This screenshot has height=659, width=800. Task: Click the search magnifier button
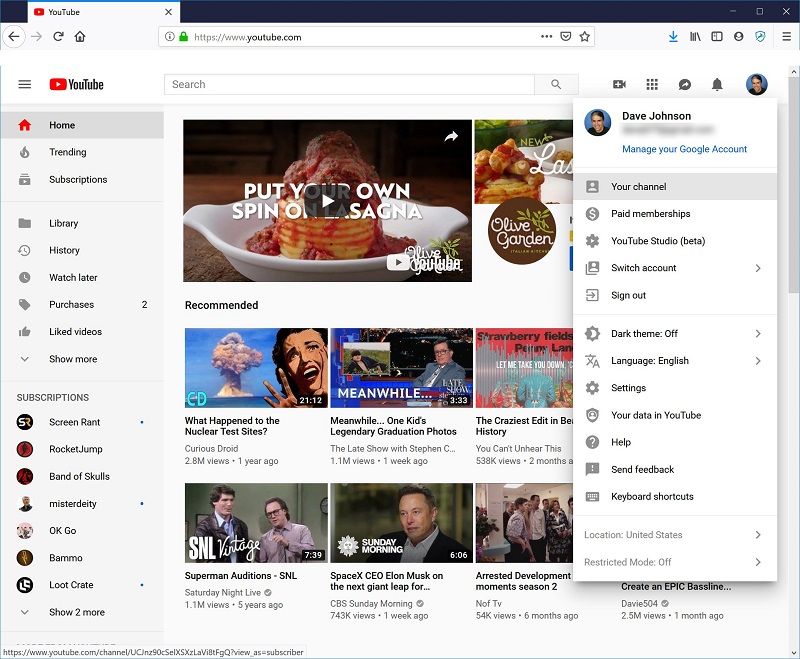point(556,84)
